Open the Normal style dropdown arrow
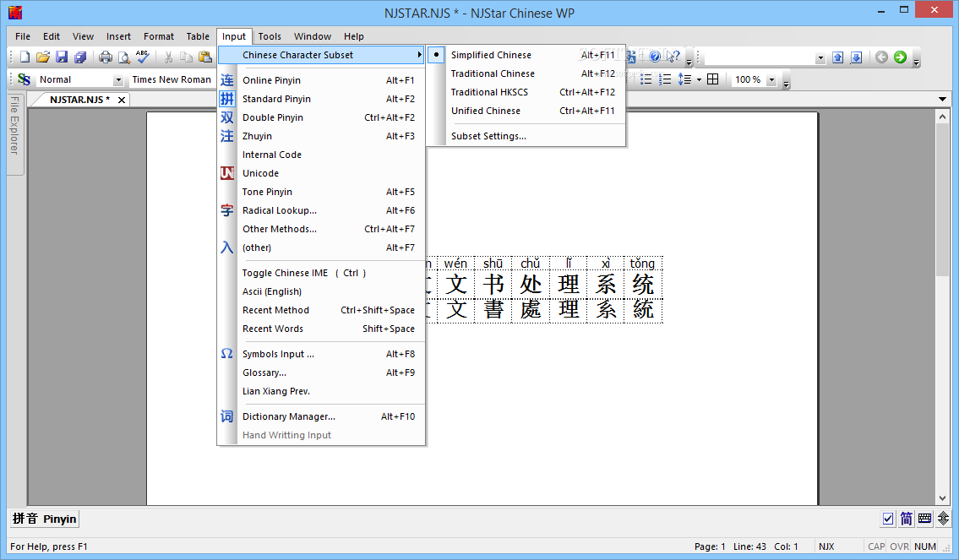The width and height of the screenshot is (959, 560). coord(118,80)
